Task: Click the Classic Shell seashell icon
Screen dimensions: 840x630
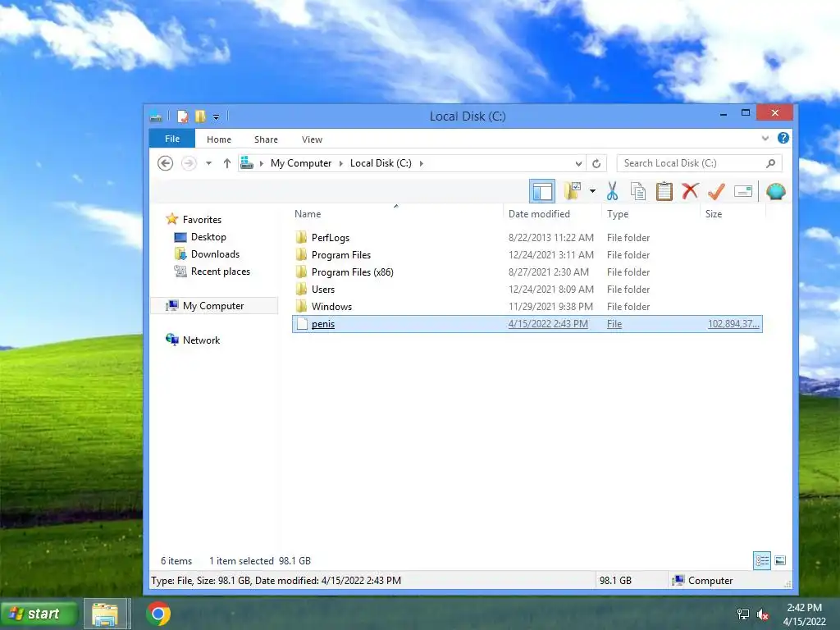Action: coord(775,191)
